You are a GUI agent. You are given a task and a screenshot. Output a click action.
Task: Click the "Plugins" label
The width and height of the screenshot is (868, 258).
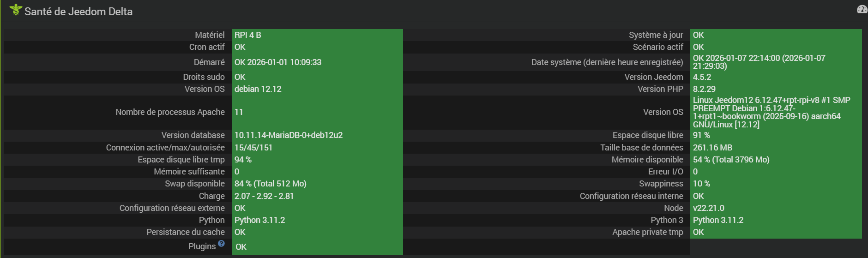click(x=202, y=246)
